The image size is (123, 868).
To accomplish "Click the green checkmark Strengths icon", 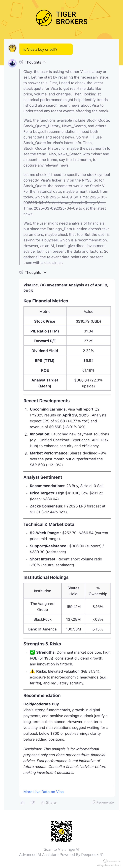I will pyautogui.click(x=32, y=652).
